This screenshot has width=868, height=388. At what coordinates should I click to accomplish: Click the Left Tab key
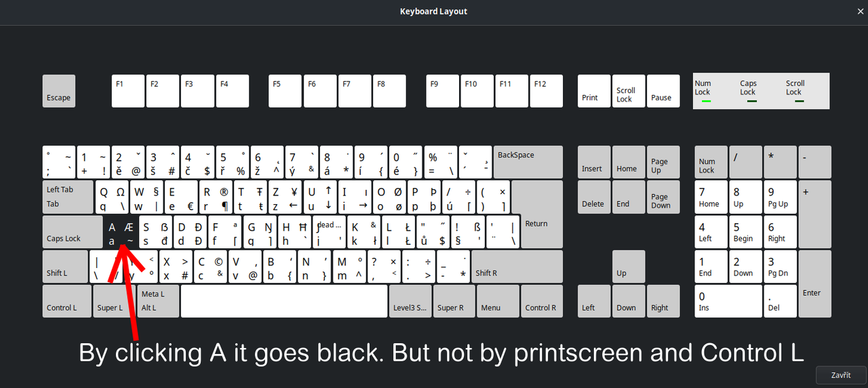point(68,197)
